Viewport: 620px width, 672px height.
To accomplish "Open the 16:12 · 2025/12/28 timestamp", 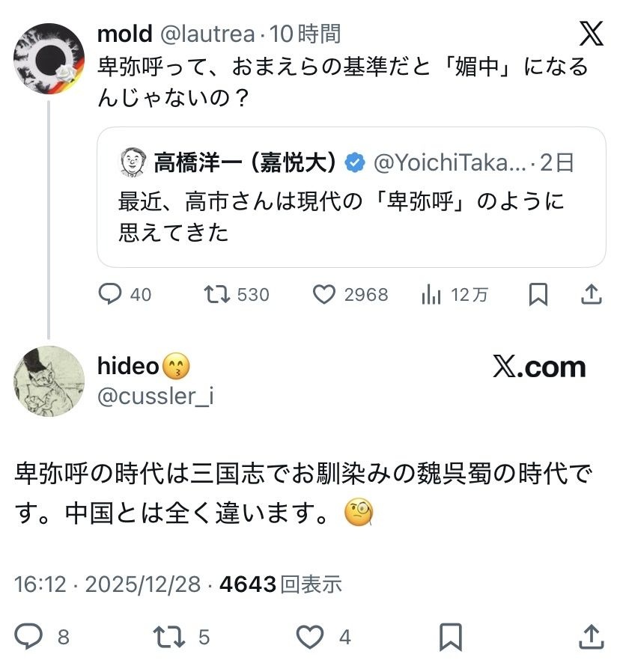I will pos(107,584).
